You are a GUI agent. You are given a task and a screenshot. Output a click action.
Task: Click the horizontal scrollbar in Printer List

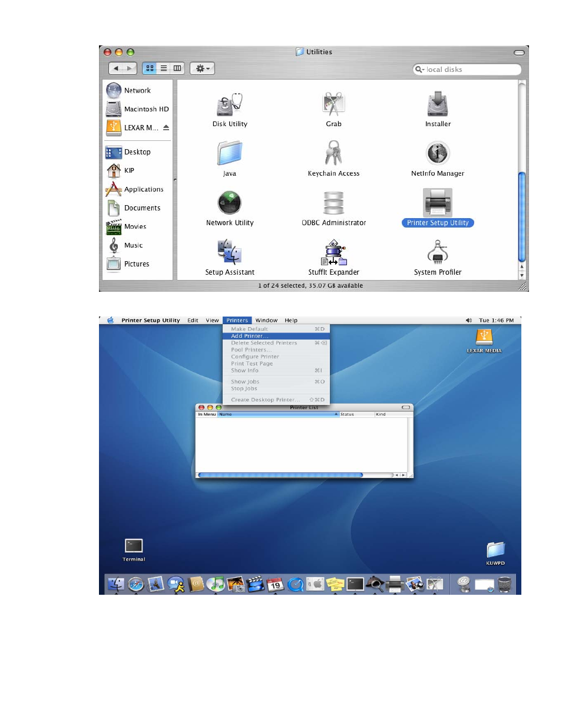280,475
